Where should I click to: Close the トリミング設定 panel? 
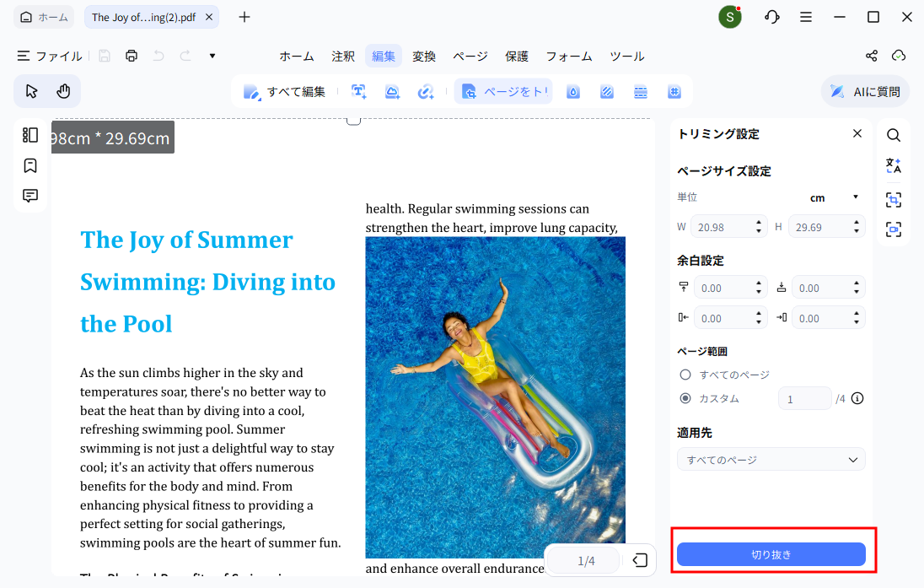tap(857, 133)
